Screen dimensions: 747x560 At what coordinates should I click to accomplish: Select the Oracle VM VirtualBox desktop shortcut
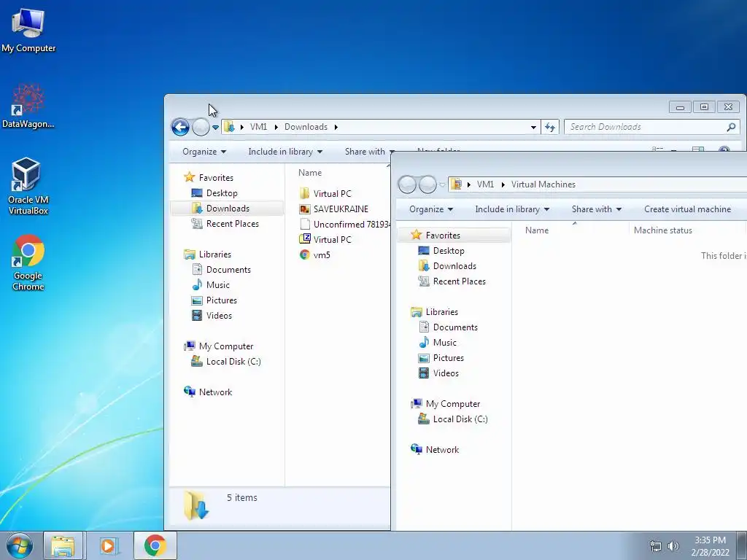[x=28, y=186]
